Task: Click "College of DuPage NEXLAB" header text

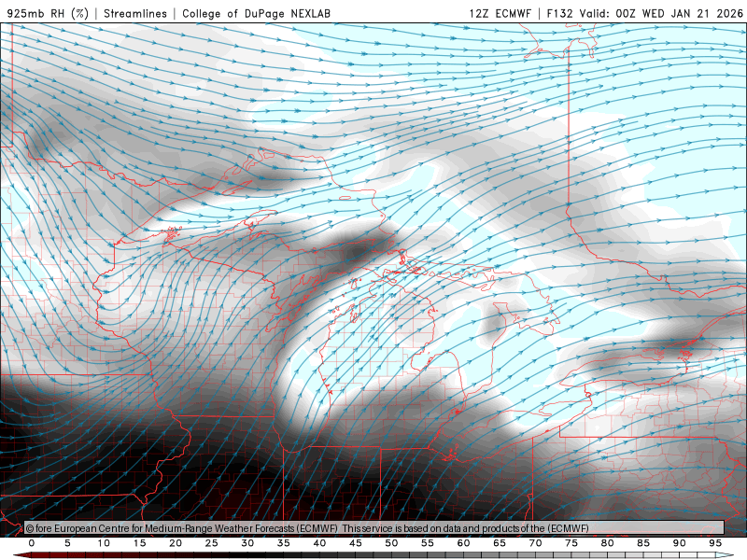Action: coord(256,13)
